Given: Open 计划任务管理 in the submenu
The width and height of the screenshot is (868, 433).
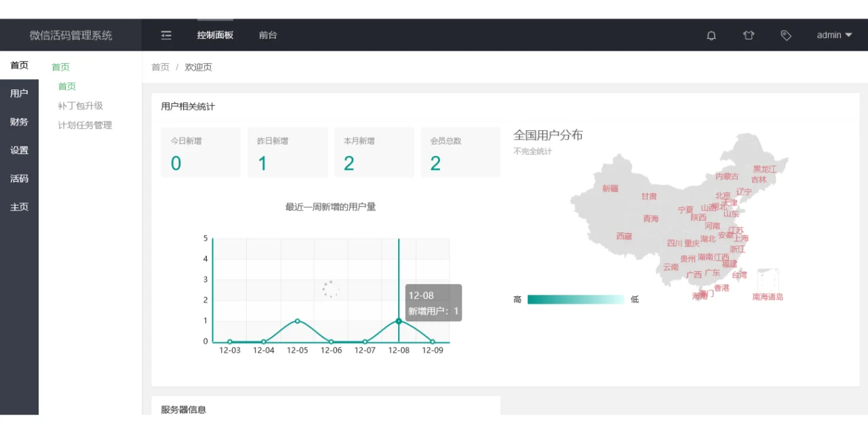Looking at the screenshot, I should point(85,125).
